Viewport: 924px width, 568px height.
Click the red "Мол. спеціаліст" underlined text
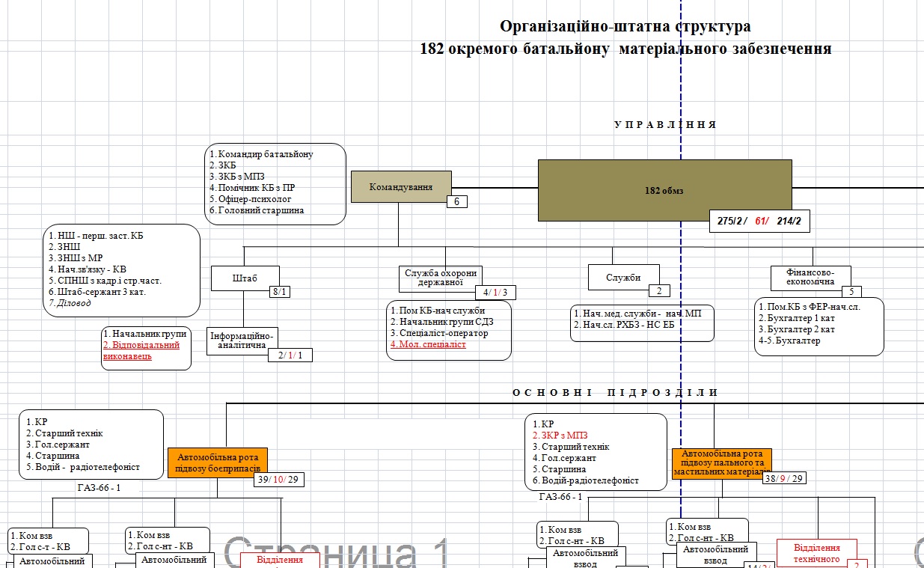click(428, 344)
